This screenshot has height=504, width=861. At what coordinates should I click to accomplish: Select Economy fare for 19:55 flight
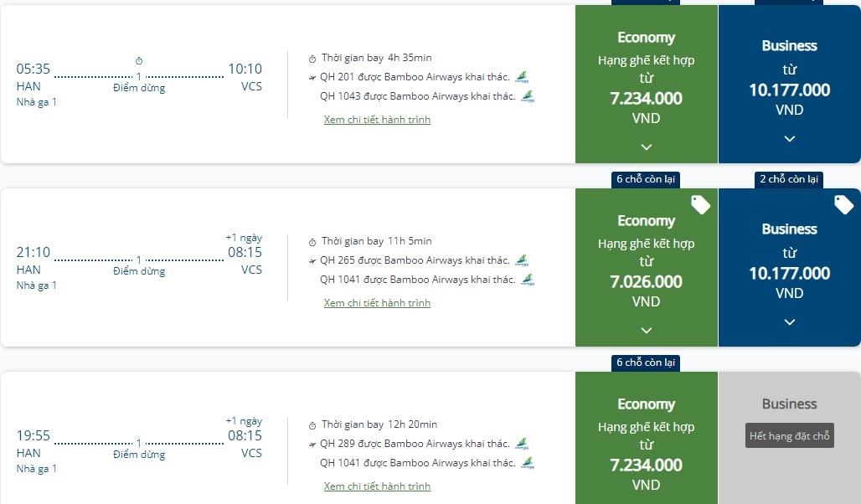(x=647, y=444)
